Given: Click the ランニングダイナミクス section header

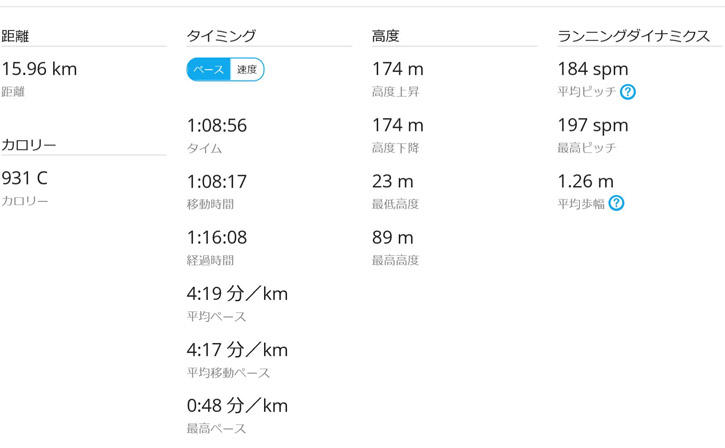Looking at the screenshot, I should coord(634,36).
